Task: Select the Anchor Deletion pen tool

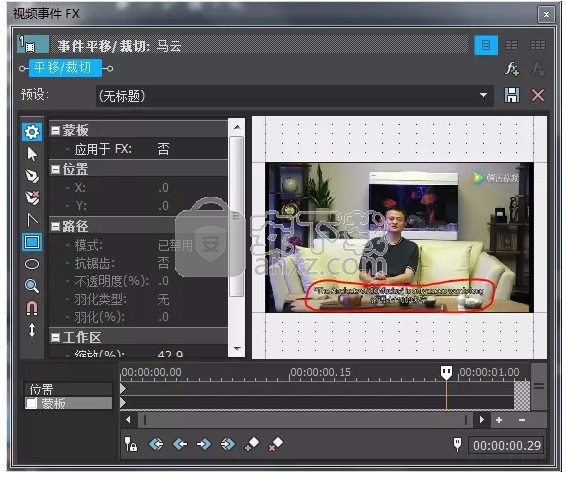Action: point(32,198)
